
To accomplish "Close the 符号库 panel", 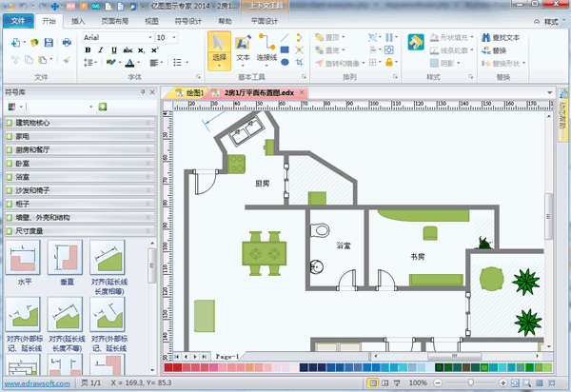I will pos(152,92).
